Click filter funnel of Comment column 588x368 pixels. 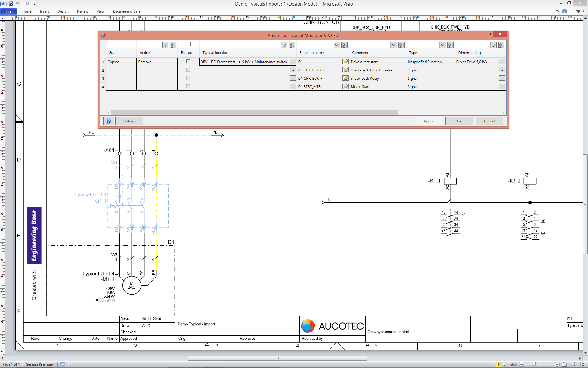(394, 45)
